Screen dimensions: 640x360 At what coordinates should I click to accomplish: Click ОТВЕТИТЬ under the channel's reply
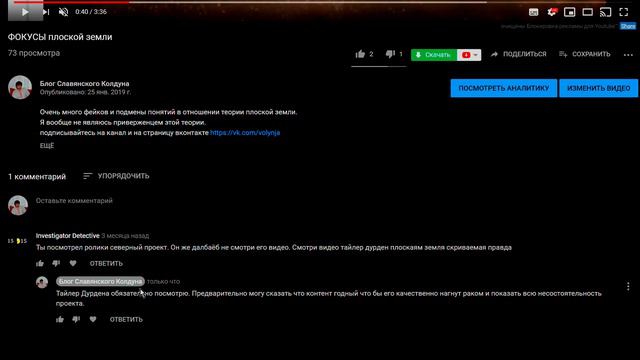click(126, 320)
